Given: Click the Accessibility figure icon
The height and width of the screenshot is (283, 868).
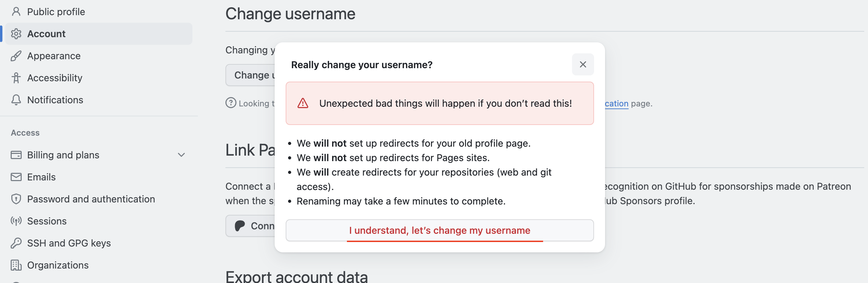Looking at the screenshot, I should 16,78.
